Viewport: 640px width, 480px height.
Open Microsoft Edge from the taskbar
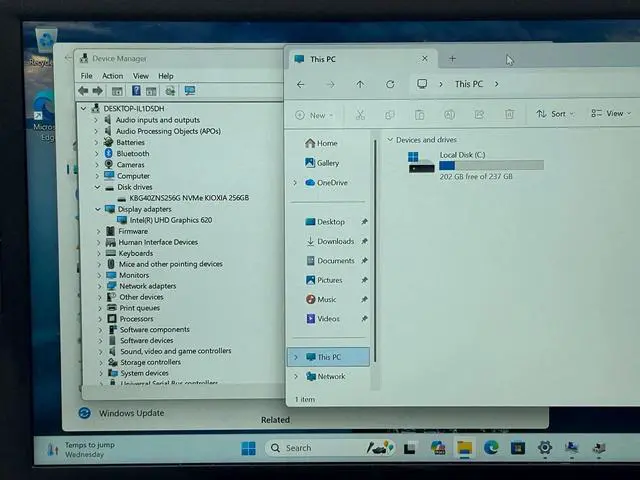491,448
